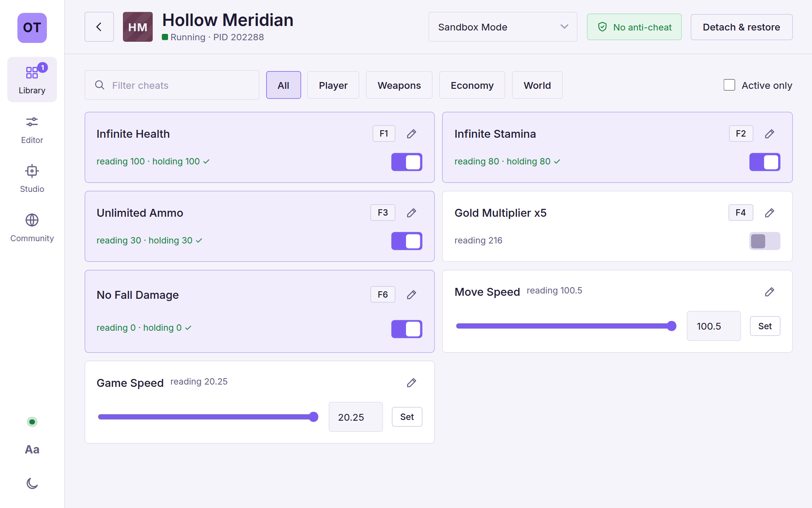Open the Sandbox Mode dropdown
The image size is (812, 508).
point(503,27)
